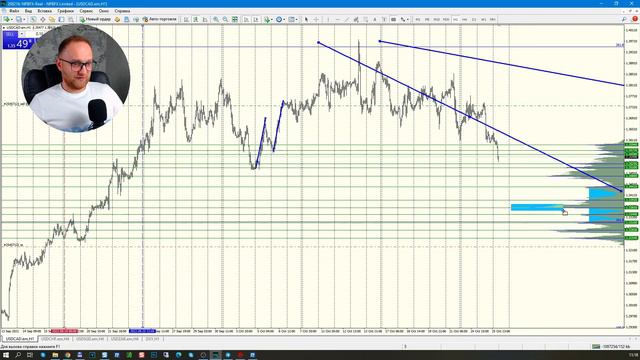Click the search magnifier icon top right
This screenshot has height=360, width=640.
point(624,19)
